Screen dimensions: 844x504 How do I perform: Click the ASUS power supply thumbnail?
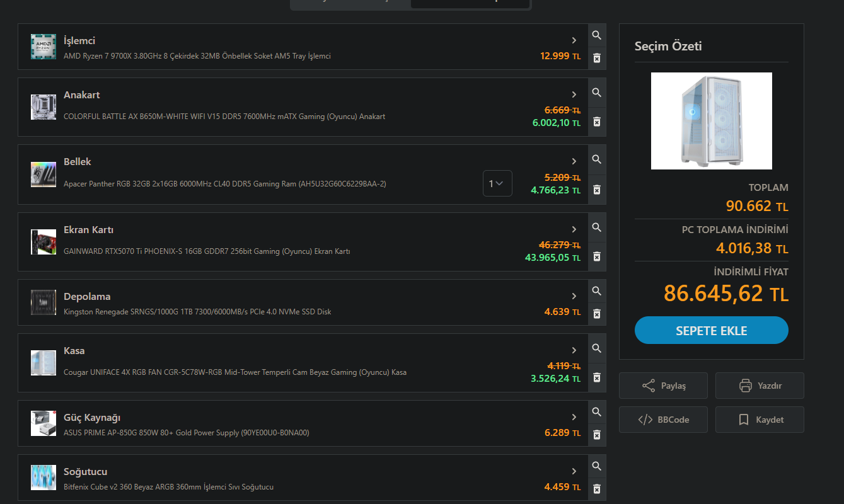tap(43, 423)
